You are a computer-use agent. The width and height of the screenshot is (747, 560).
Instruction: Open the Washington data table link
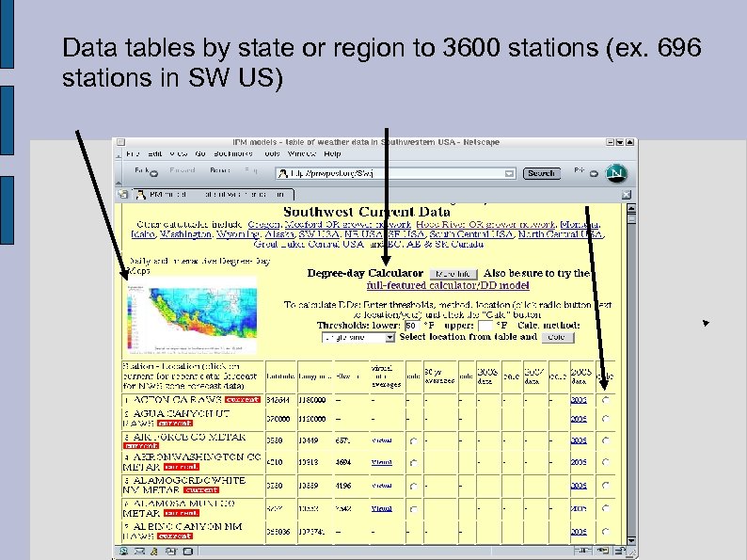tap(185, 234)
